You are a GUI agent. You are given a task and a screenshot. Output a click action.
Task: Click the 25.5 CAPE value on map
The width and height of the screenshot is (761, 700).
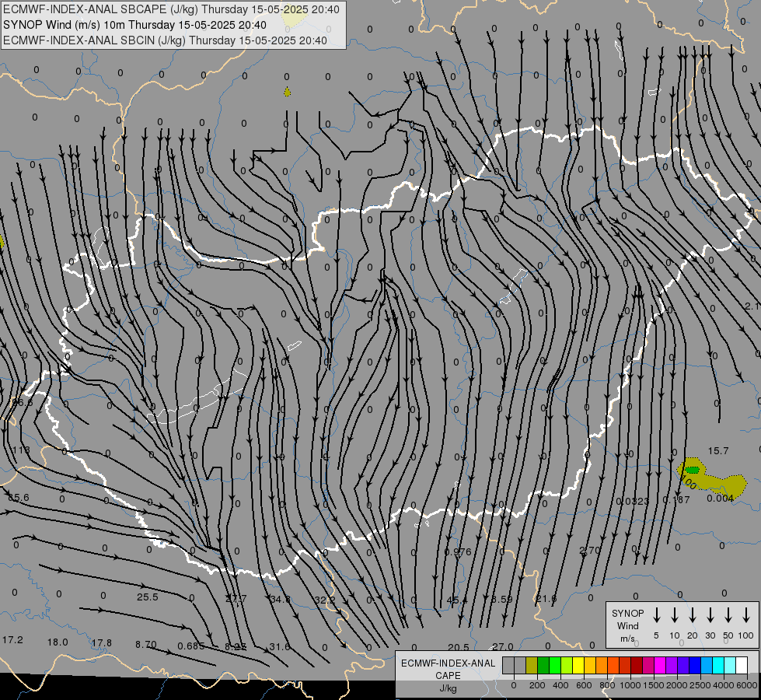(148, 597)
